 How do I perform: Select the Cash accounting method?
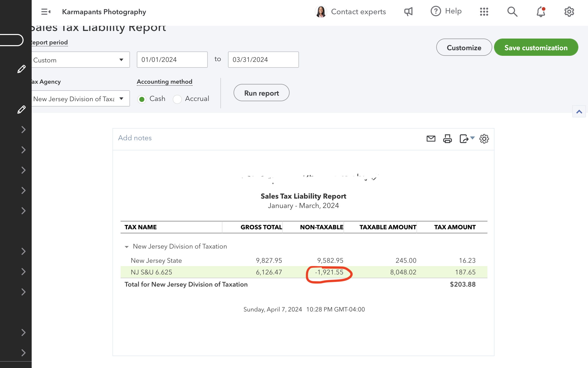pyautogui.click(x=142, y=99)
